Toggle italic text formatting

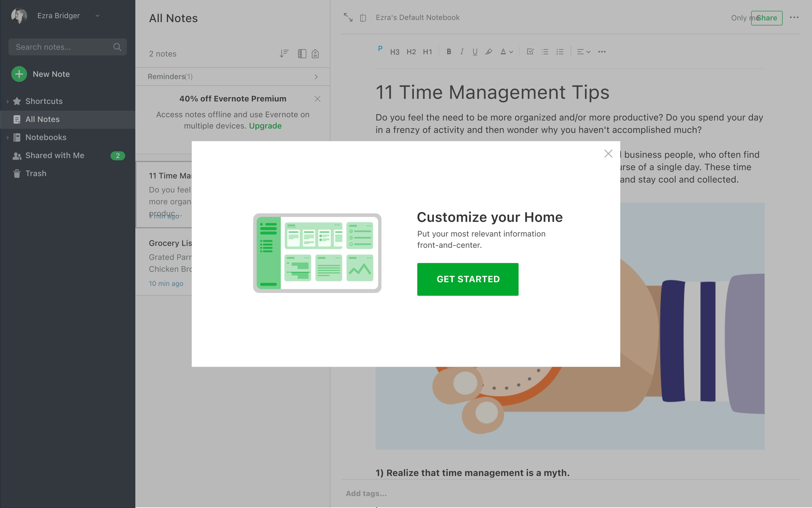[462, 52]
